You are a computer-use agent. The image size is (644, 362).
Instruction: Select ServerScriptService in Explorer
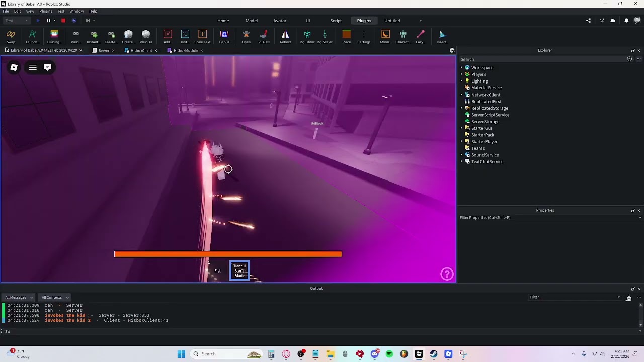(x=490, y=115)
